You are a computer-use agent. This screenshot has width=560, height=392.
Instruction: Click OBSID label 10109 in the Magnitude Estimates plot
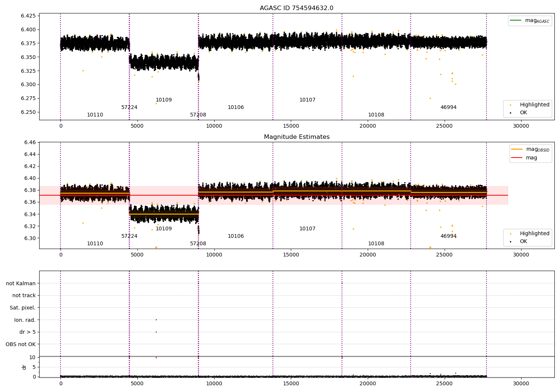point(164,229)
